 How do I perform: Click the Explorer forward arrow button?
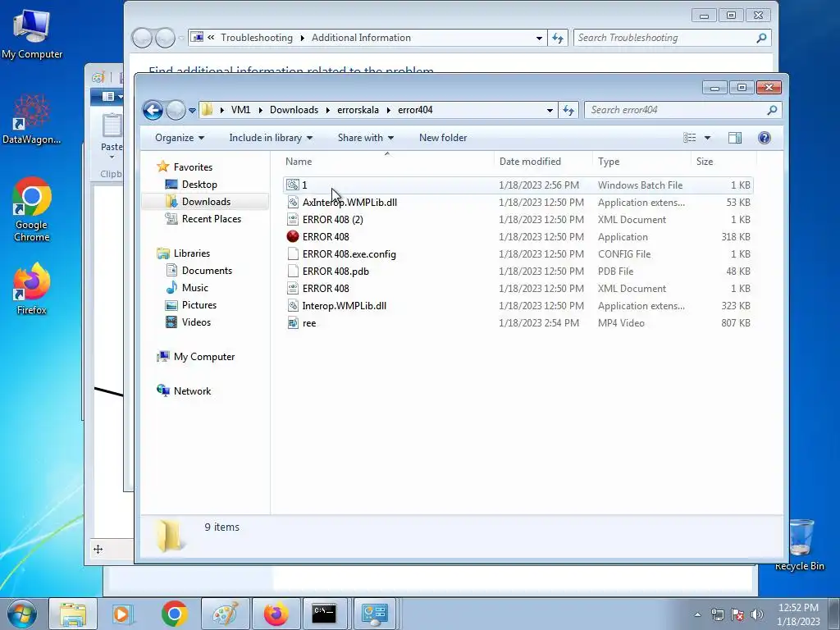[176, 111]
